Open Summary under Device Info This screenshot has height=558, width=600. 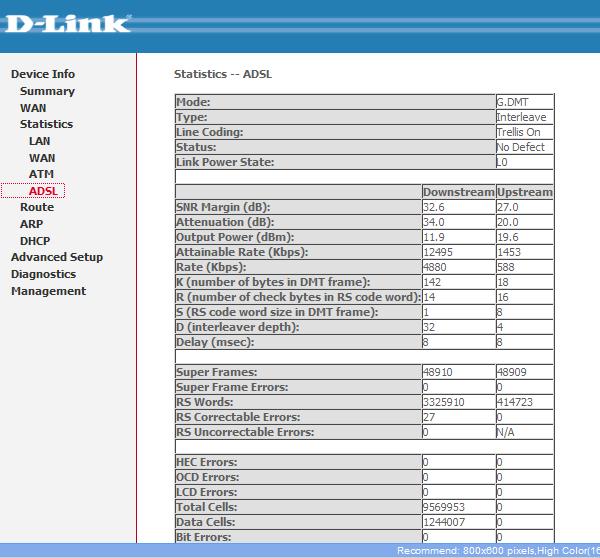(47, 91)
